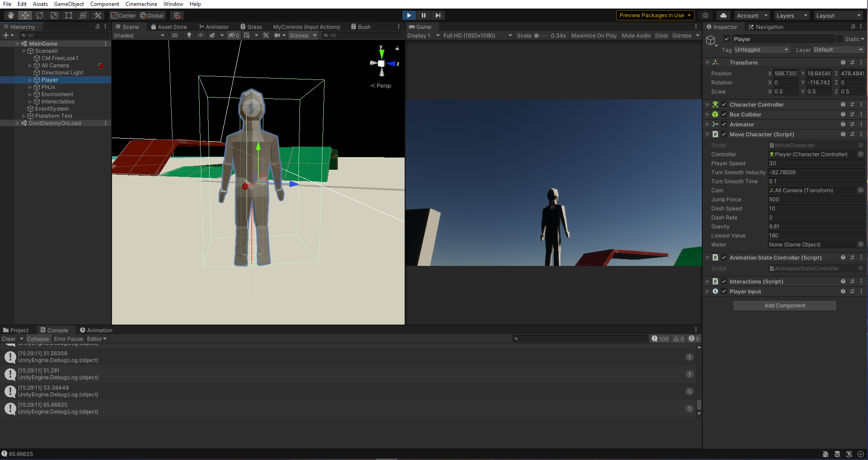Toggle scene audio with the speaker icon
This screenshot has width=868, height=460.
[201, 35]
